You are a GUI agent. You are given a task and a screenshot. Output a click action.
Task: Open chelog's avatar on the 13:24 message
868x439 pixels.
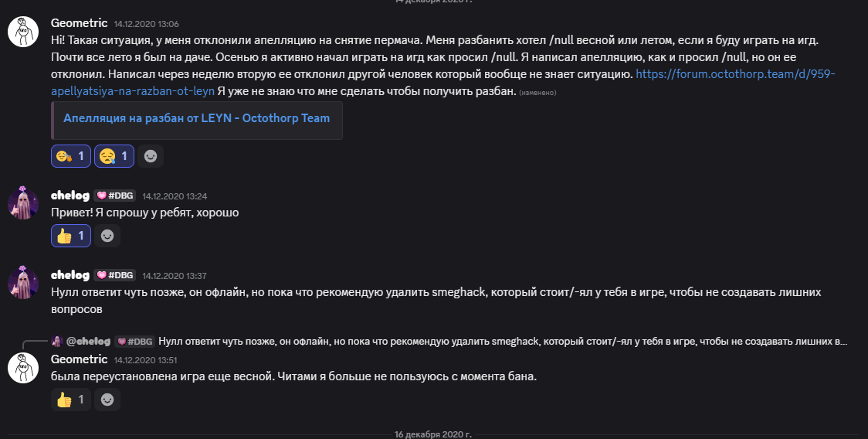tap(23, 203)
